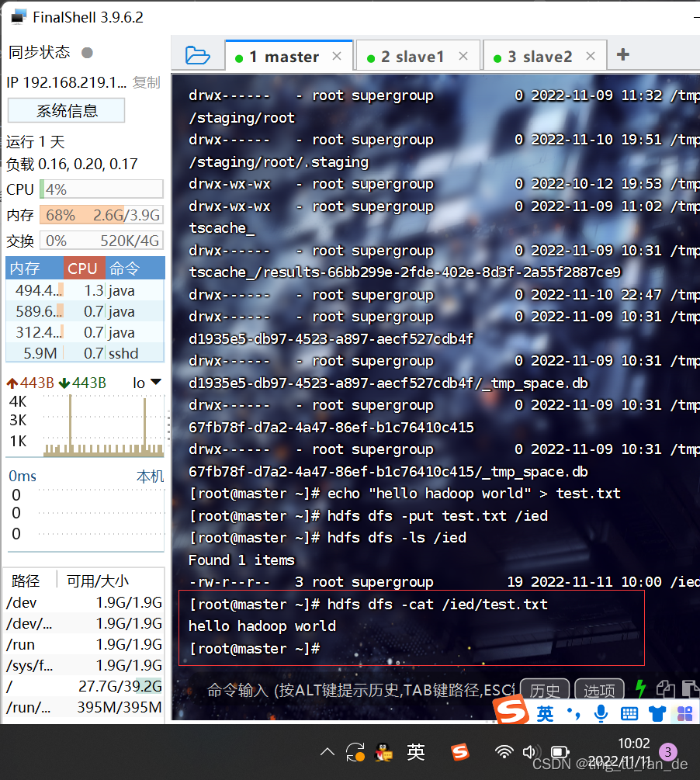Click 复制 to copy the IP address
This screenshot has width=700, height=780.
tap(147, 82)
